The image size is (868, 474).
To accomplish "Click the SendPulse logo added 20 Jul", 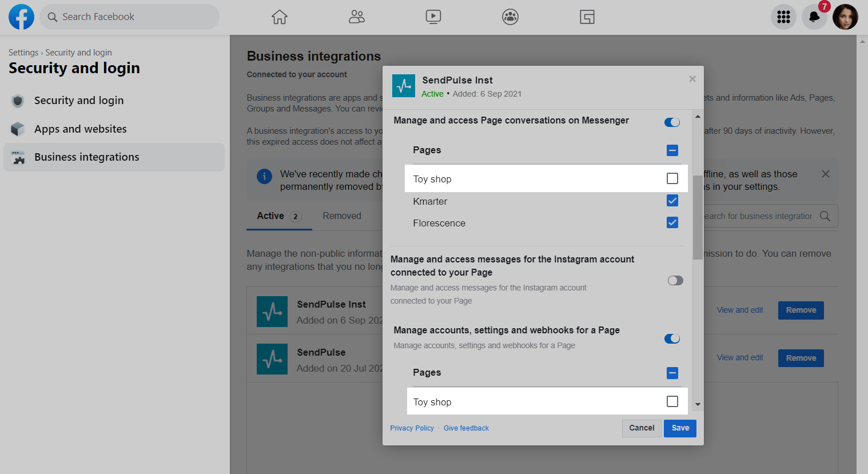I will pyautogui.click(x=272, y=359).
